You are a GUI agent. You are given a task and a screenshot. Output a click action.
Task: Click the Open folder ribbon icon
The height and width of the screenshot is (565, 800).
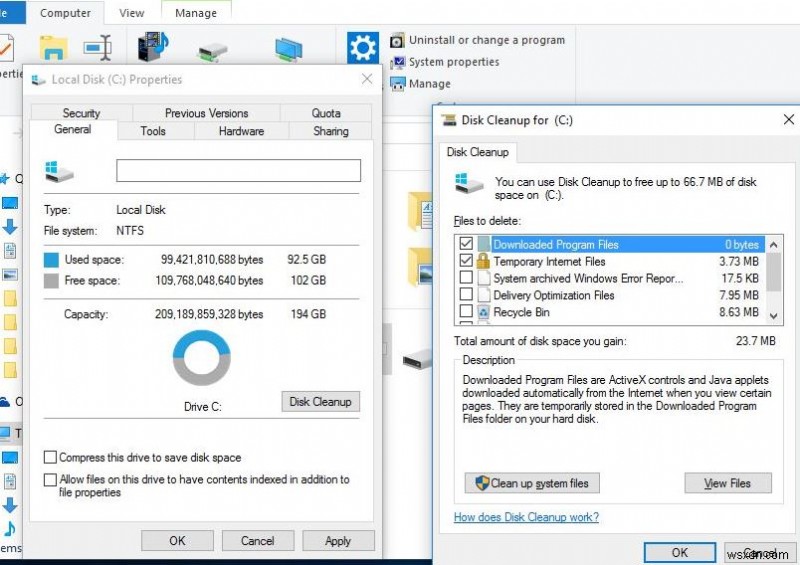click(54, 47)
